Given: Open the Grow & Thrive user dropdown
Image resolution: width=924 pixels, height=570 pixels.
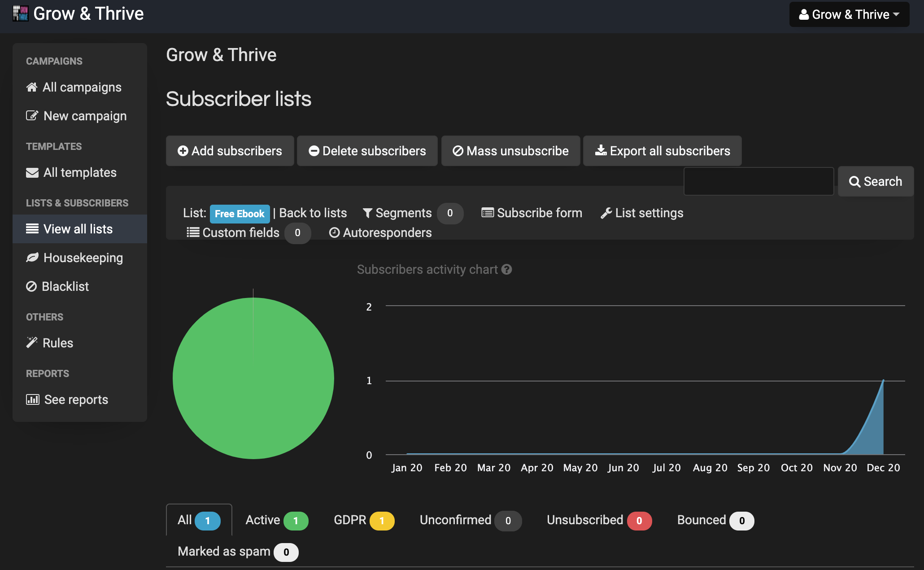Looking at the screenshot, I should pos(849,14).
